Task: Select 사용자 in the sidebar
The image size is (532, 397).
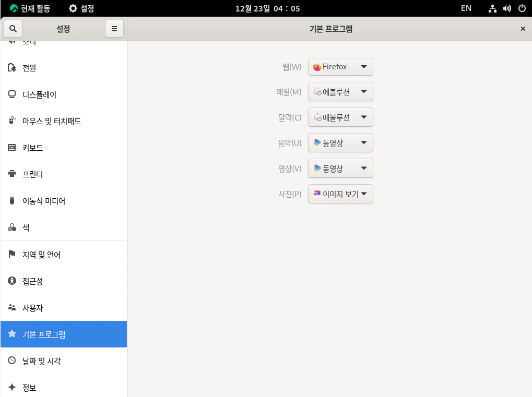Action: click(x=64, y=308)
